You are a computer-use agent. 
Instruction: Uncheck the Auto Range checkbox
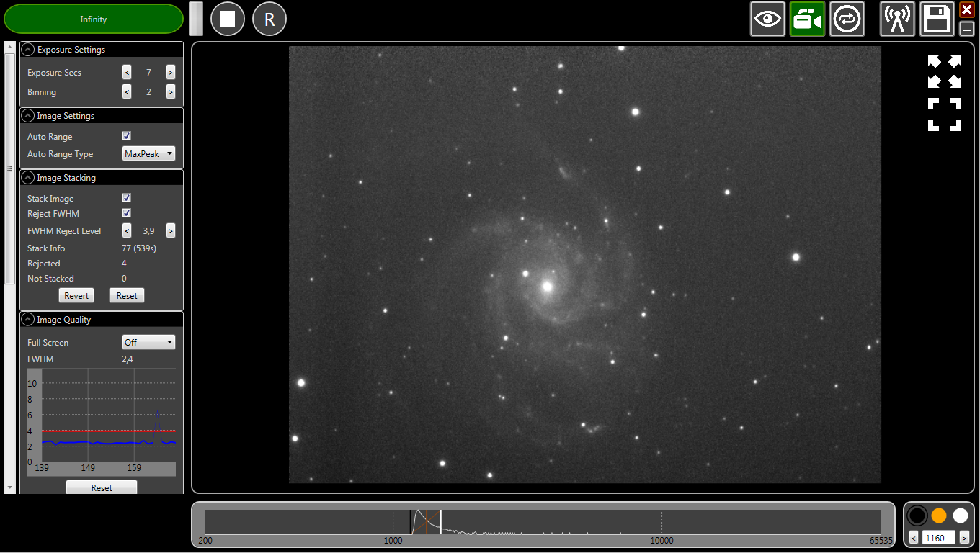(127, 136)
